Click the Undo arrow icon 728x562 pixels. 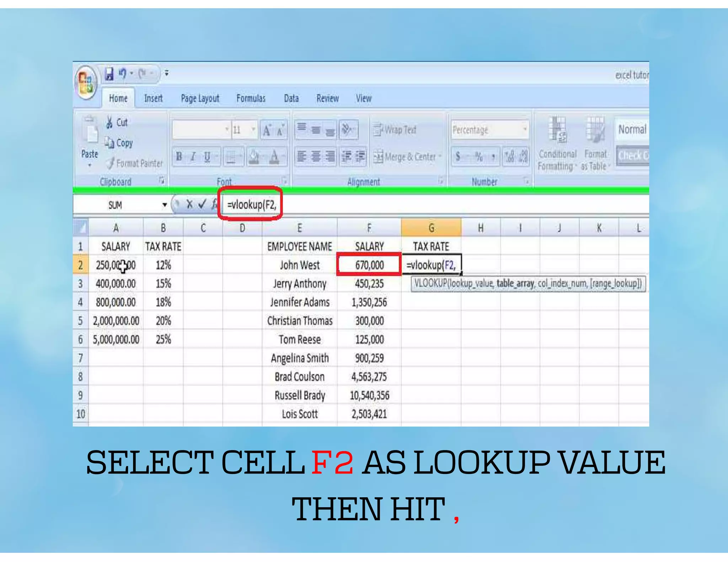122,74
